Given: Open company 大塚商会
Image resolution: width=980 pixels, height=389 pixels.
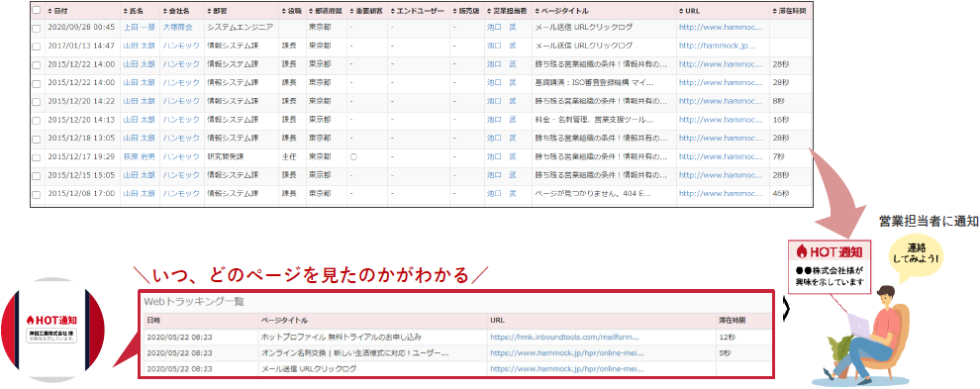Looking at the screenshot, I should [177, 28].
